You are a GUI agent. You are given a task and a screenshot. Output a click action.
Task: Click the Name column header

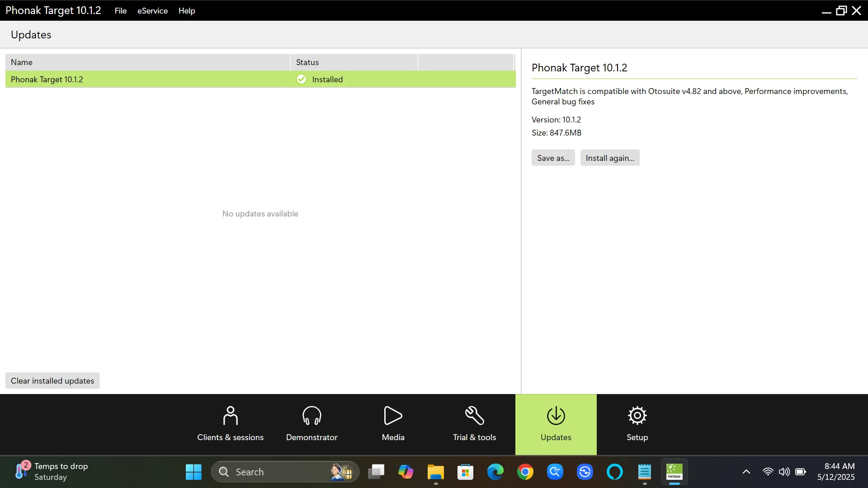pos(147,62)
